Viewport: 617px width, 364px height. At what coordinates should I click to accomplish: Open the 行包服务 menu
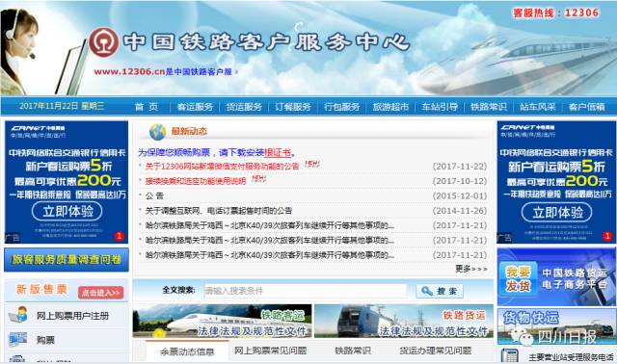342,107
